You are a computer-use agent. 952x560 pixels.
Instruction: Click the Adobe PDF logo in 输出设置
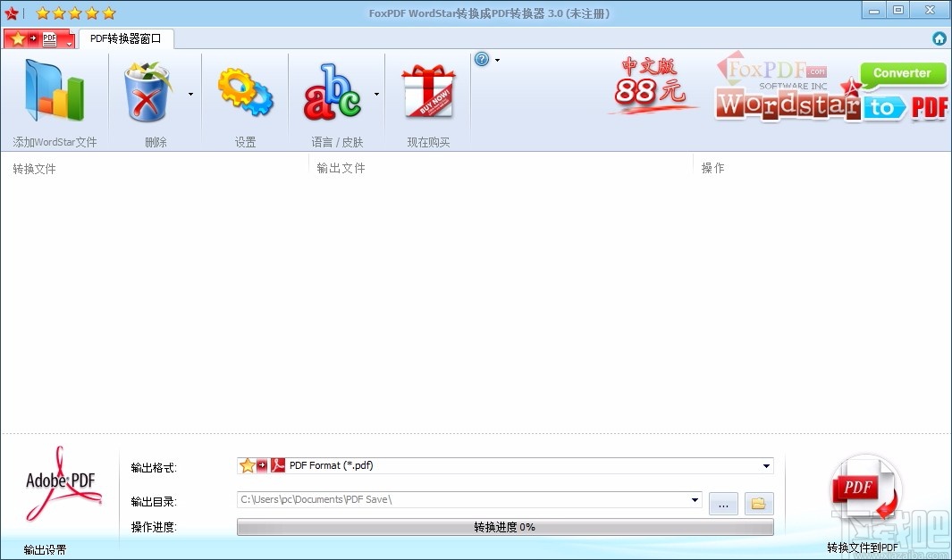coord(59,482)
